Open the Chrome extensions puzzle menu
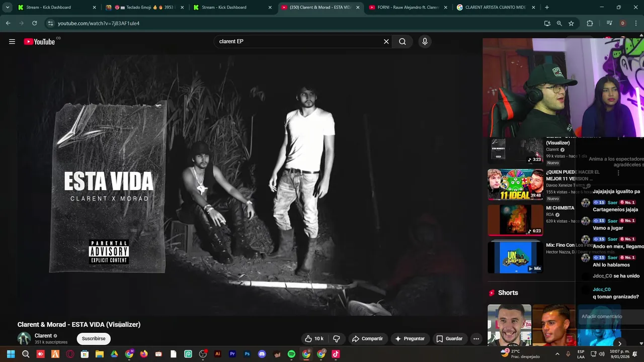The image size is (644, 362). [x=590, y=23]
